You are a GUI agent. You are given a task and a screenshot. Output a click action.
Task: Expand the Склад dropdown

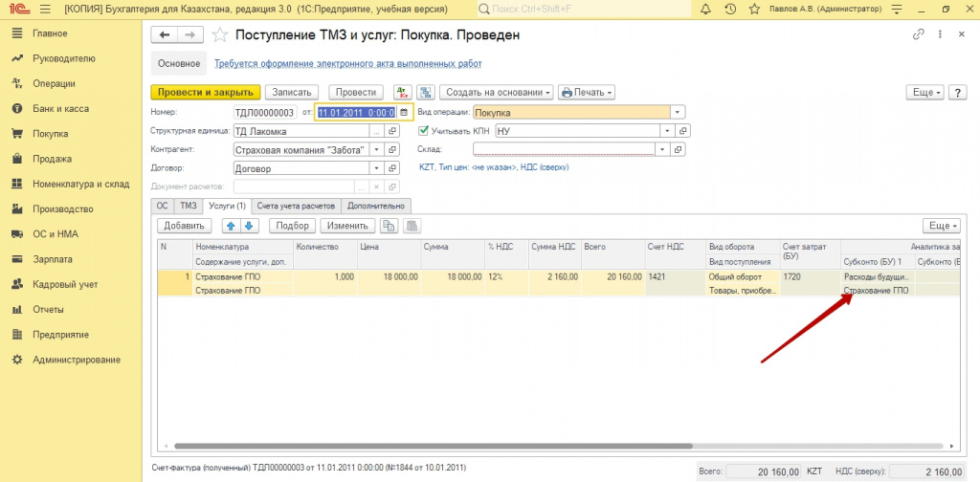(662, 150)
